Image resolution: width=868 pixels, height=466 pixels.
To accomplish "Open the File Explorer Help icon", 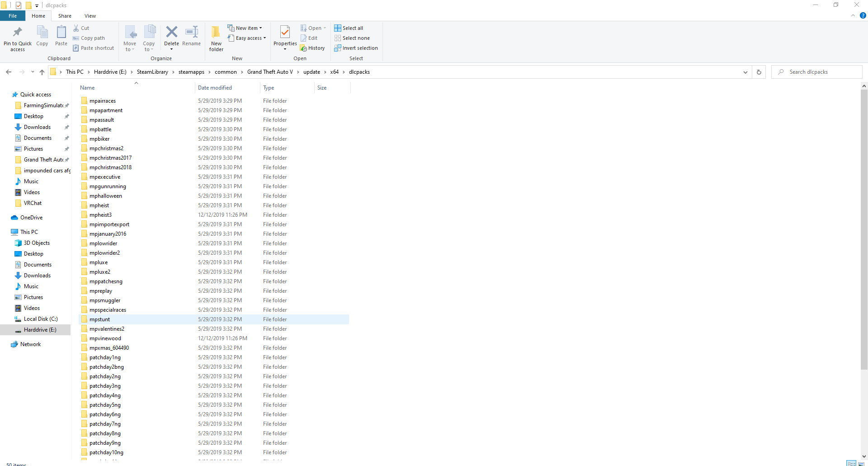I will pyautogui.click(x=863, y=15).
